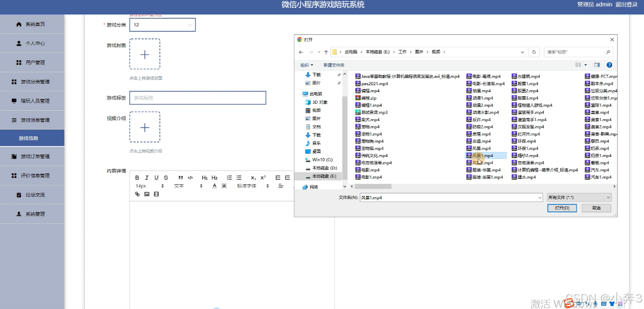Apply the H1 heading style

coord(205,178)
